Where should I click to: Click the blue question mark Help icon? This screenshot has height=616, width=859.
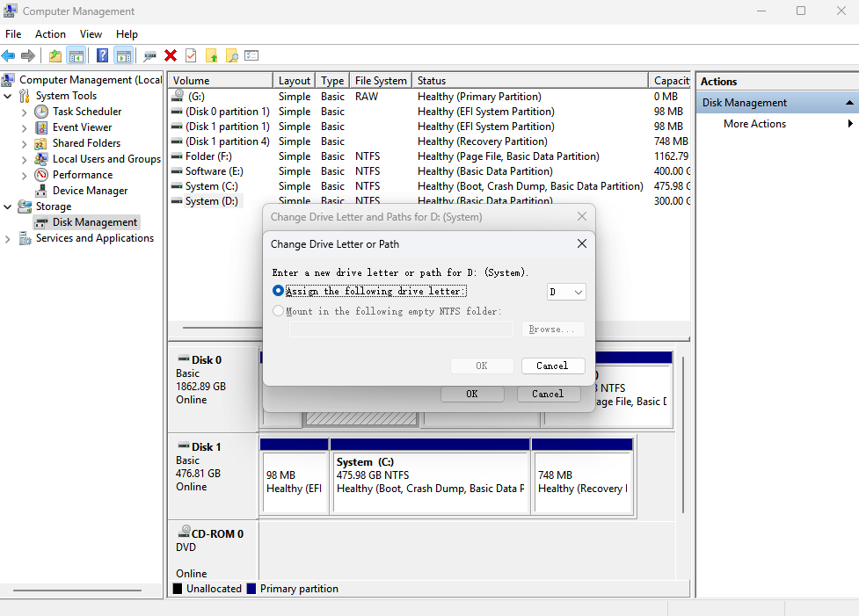pos(102,55)
